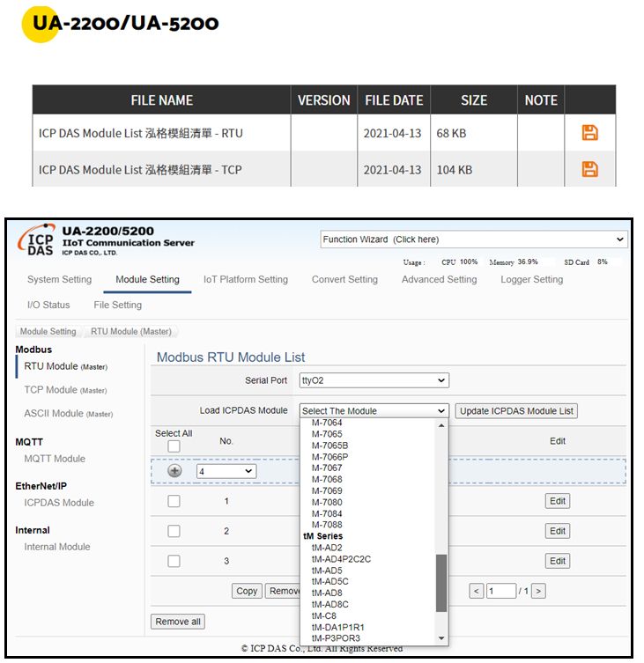Image resolution: width=644 pixels, height=663 pixels.
Task: Open the System Setting tab
Action: tap(59, 279)
